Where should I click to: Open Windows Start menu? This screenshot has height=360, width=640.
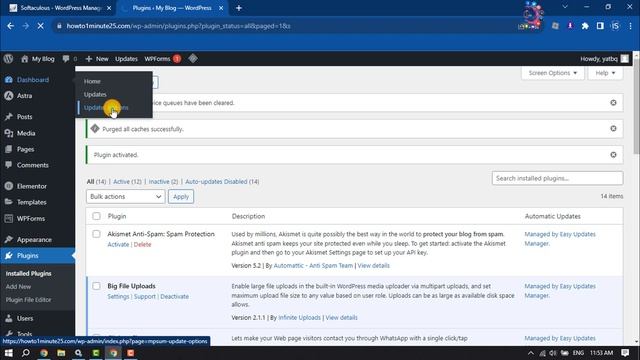pyautogui.click(x=8, y=353)
